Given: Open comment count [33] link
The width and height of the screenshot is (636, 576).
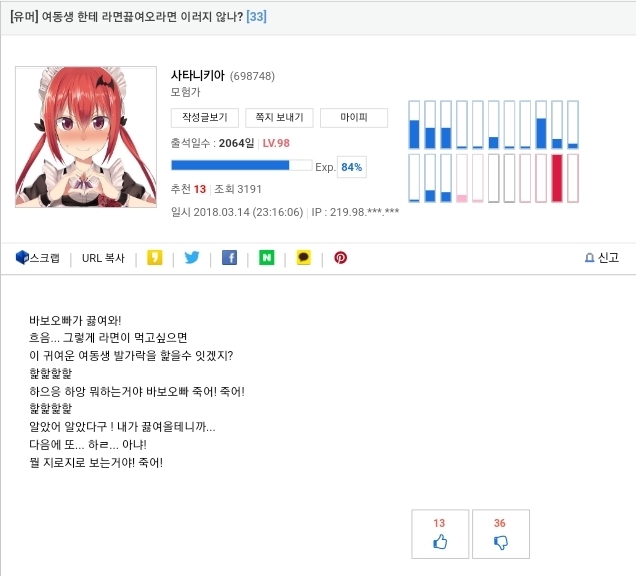Looking at the screenshot, I should pyautogui.click(x=256, y=17).
